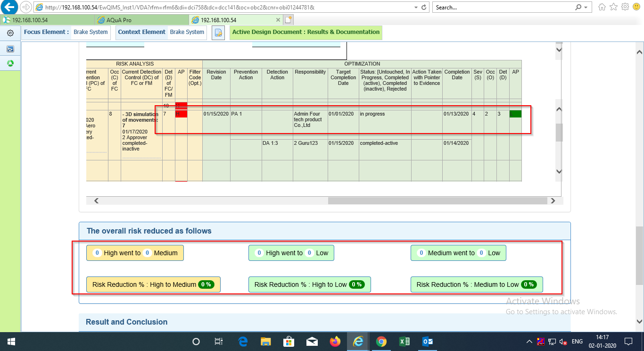Click the red AP cell marked H in row 7
Screen dimensions: 644x351
(x=181, y=114)
